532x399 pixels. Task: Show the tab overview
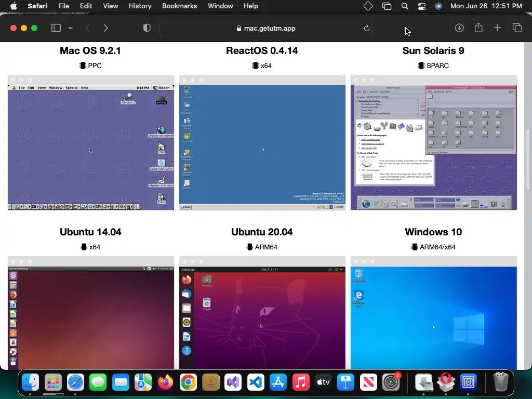click(517, 28)
